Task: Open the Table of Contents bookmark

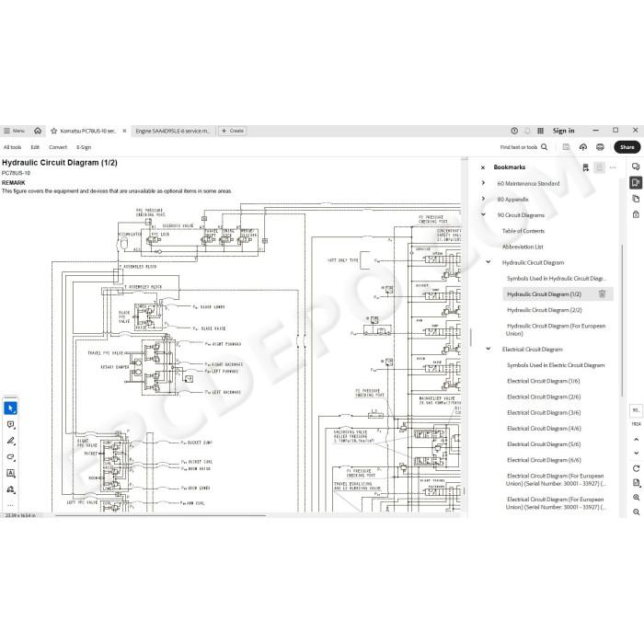Action: pyautogui.click(x=523, y=231)
